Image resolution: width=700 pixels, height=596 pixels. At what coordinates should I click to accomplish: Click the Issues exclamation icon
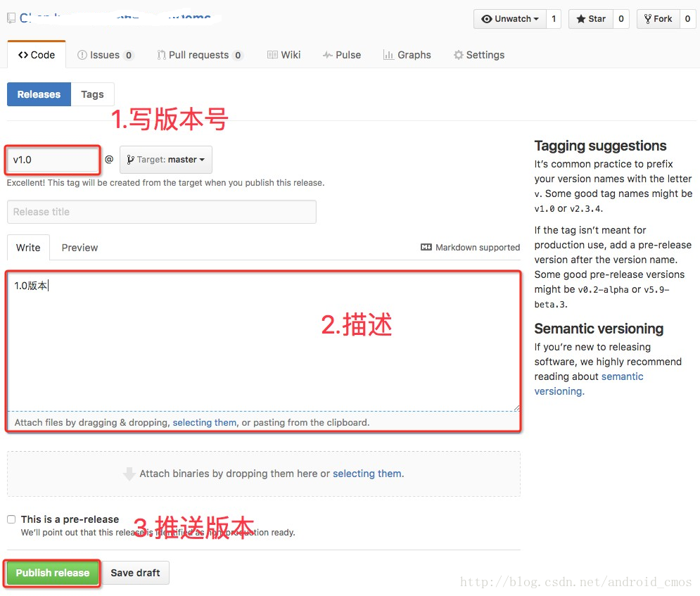(x=82, y=55)
